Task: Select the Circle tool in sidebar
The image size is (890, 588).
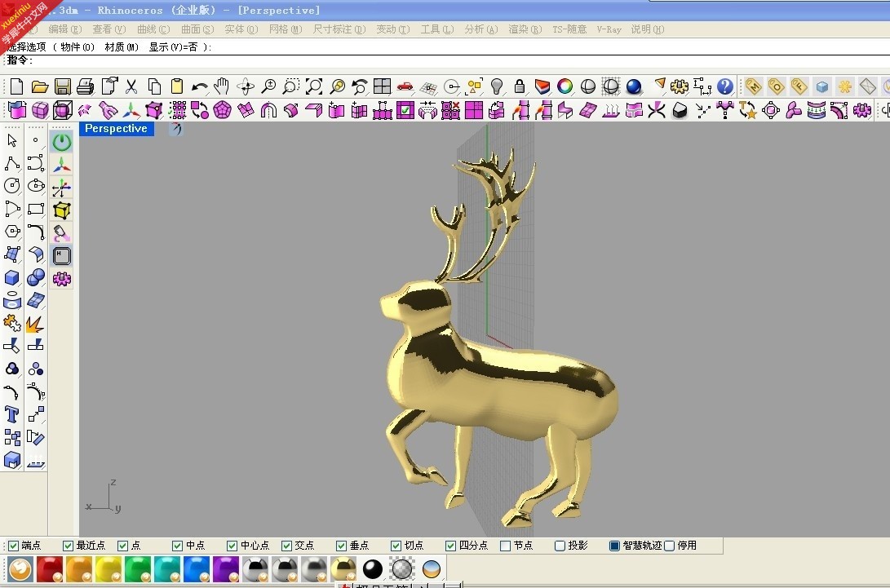Action: coord(12,186)
